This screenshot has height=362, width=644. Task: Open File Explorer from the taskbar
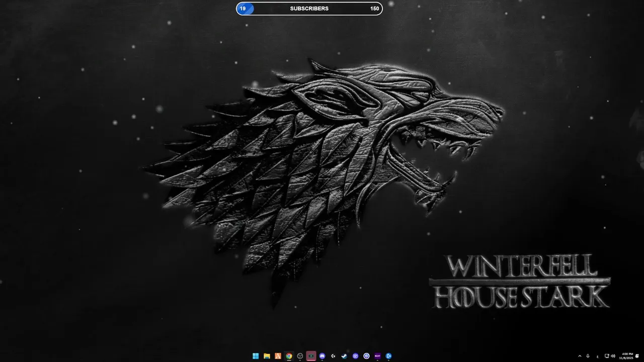[x=267, y=356]
